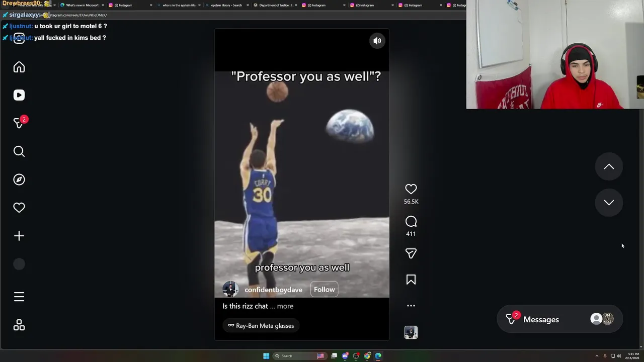
Task: Open confidentboydave's profile picture
Action: 230,290
